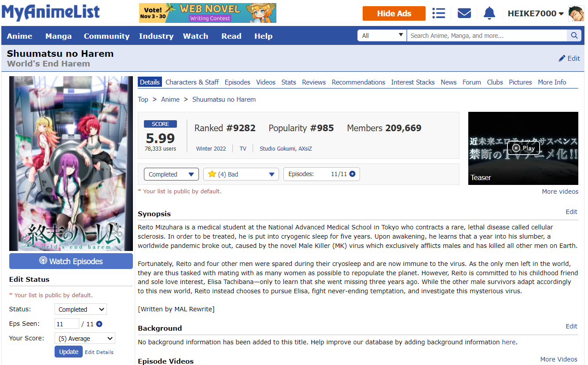
Task: Click plus icon beside Eps Seen field
Action: click(x=99, y=324)
